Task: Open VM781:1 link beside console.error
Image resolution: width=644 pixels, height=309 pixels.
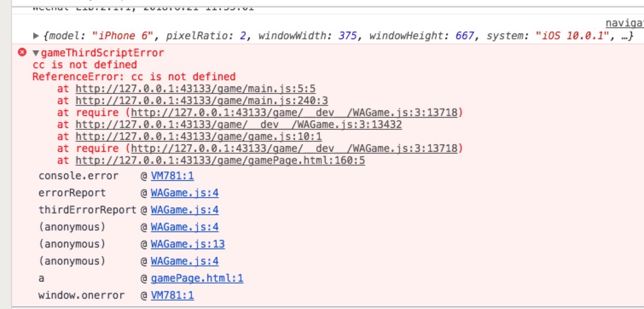Action: (172, 176)
